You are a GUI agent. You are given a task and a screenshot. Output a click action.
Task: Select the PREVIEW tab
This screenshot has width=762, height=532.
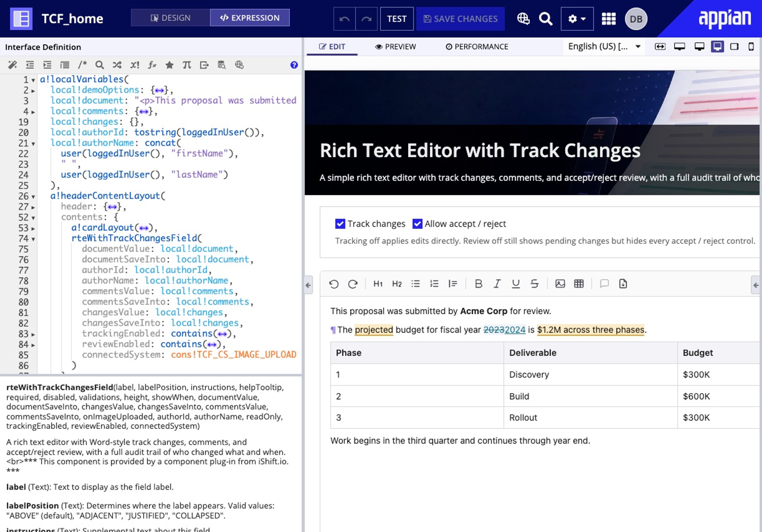(x=395, y=46)
